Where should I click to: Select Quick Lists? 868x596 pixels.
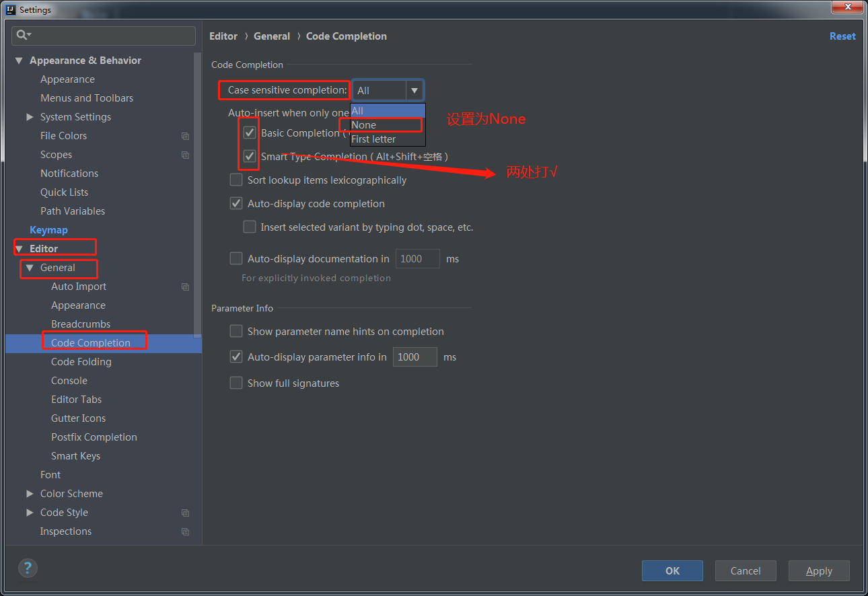pos(64,192)
